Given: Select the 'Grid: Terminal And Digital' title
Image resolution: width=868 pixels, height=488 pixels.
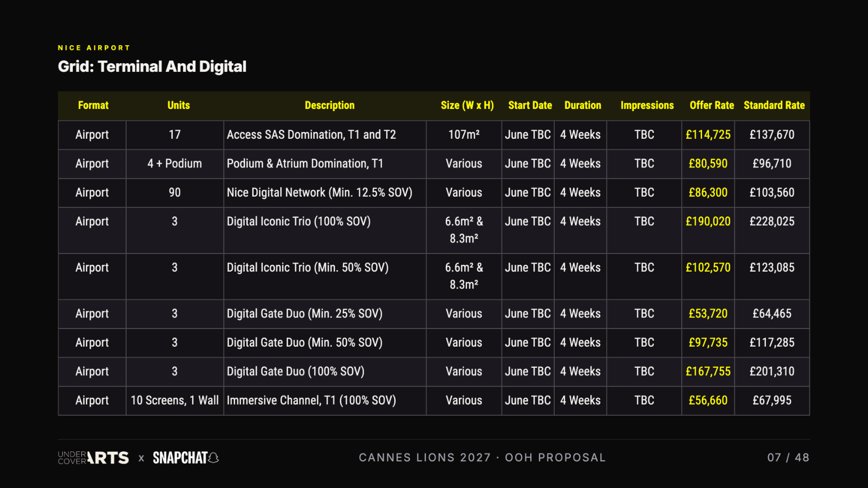Looking at the screenshot, I should 152,66.
